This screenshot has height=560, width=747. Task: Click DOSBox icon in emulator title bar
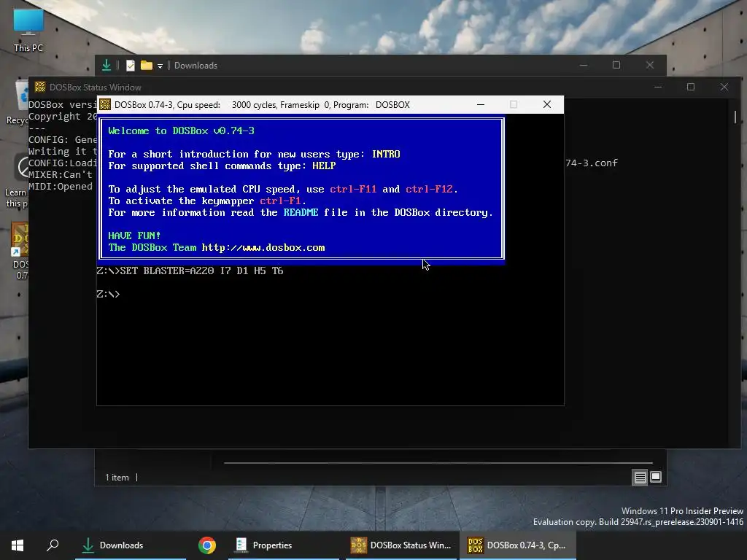[x=105, y=104]
